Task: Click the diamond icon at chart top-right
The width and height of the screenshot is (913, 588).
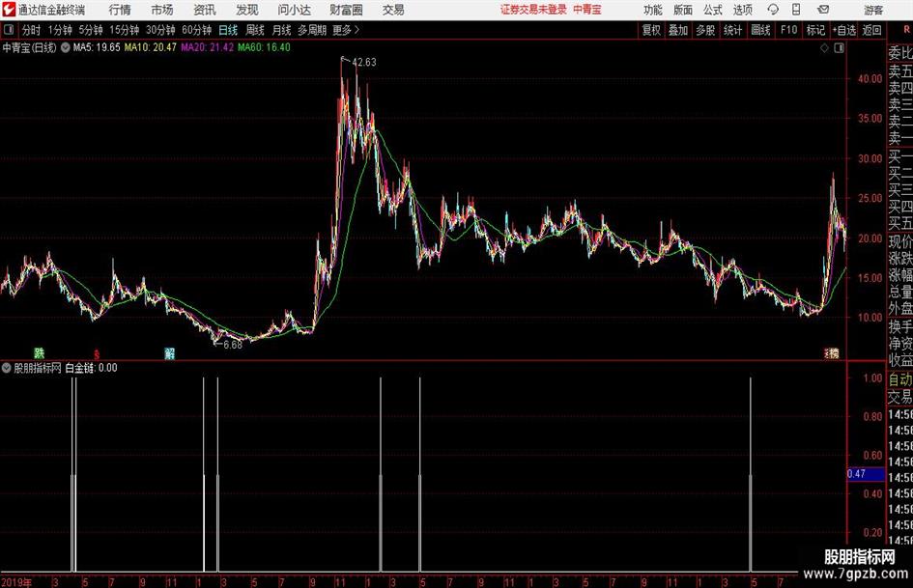Action: tap(824, 48)
